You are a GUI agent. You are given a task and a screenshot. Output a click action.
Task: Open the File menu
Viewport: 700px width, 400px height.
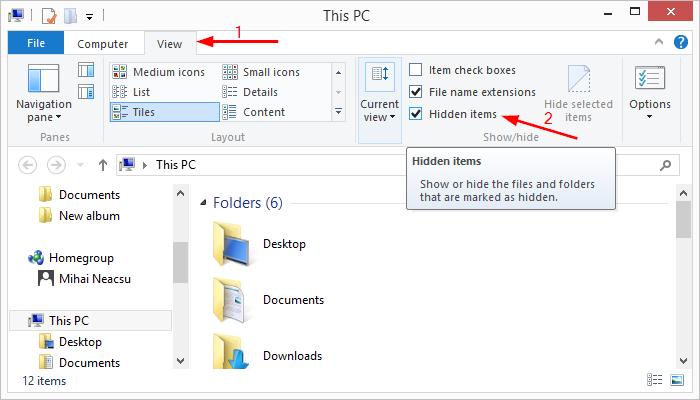click(x=36, y=43)
